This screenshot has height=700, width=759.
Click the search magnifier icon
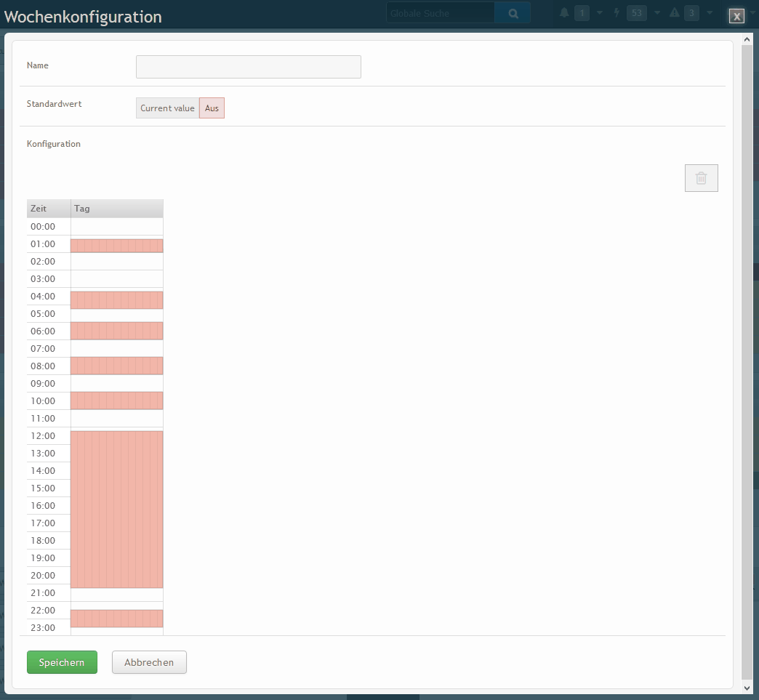pos(513,14)
